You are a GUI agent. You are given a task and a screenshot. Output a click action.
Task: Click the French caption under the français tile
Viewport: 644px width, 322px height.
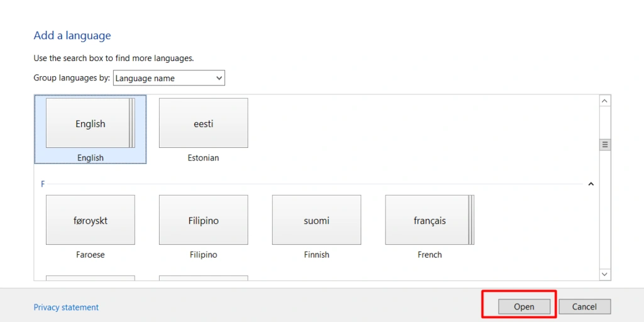(430, 255)
